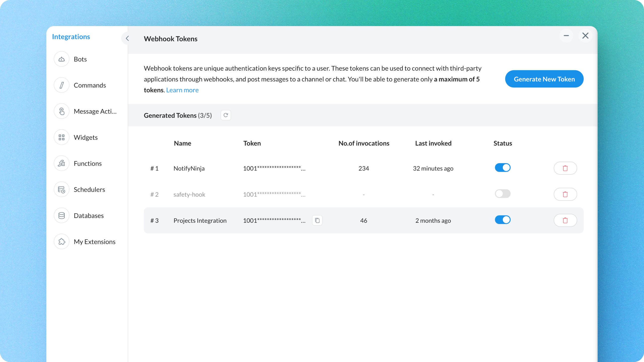Screen dimensions: 644x362
Task: Refresh the generated tokens list
Action: point(226,115)
